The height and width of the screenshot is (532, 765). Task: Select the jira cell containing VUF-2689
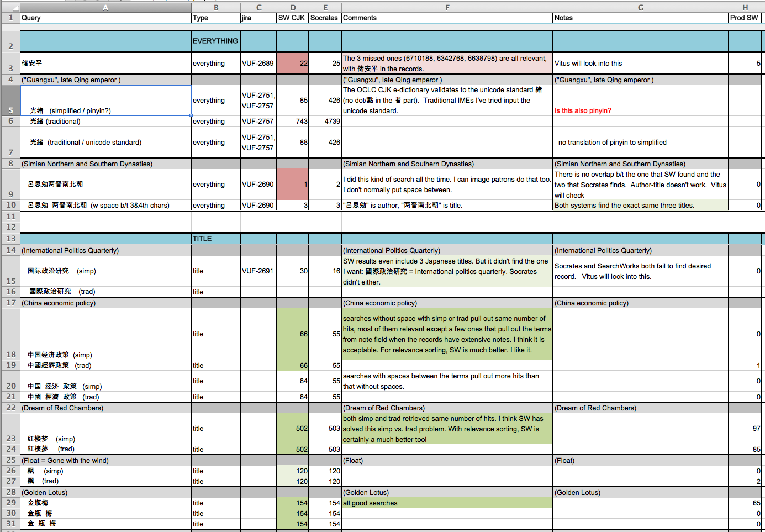tap(258, 63)
